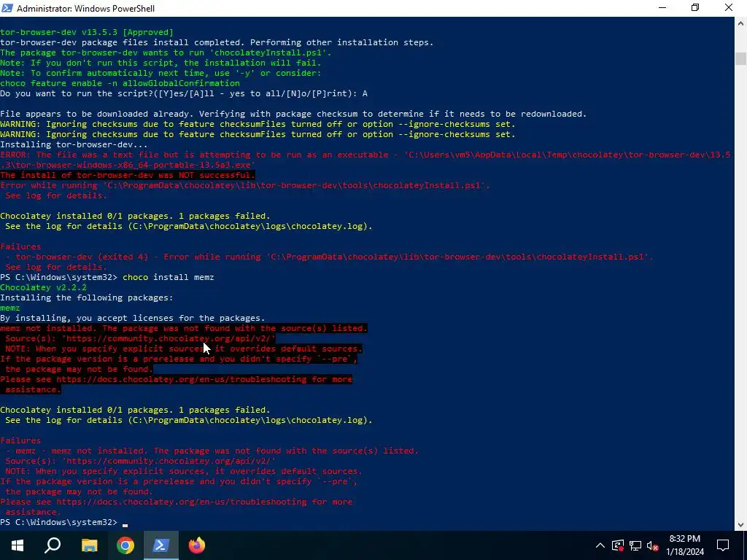
Task: Click the PowerShell window title text
Action: click(86, 9)
